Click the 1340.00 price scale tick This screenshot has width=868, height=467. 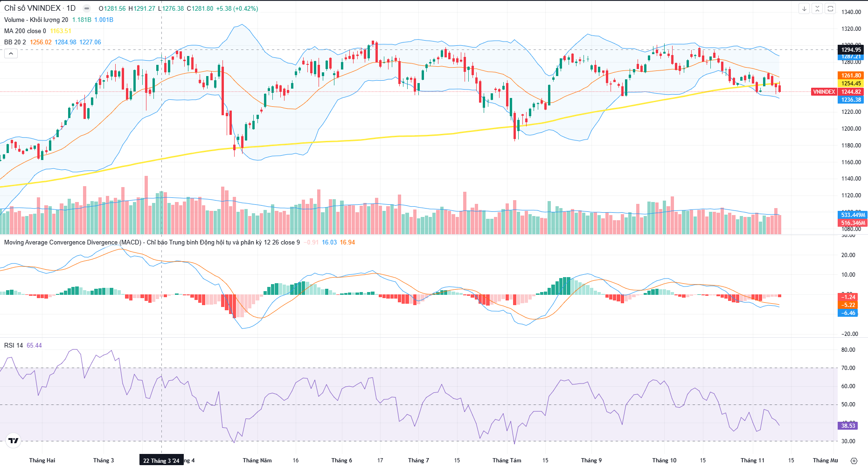851,12
